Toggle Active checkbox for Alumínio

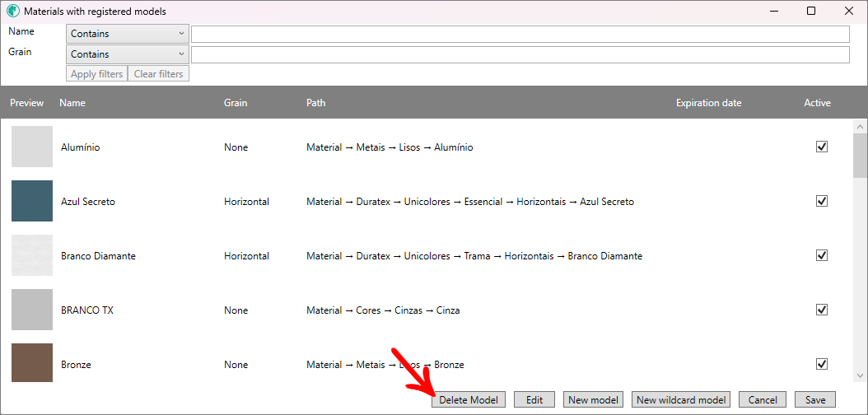pyautogui.click(x=822, y=147)
